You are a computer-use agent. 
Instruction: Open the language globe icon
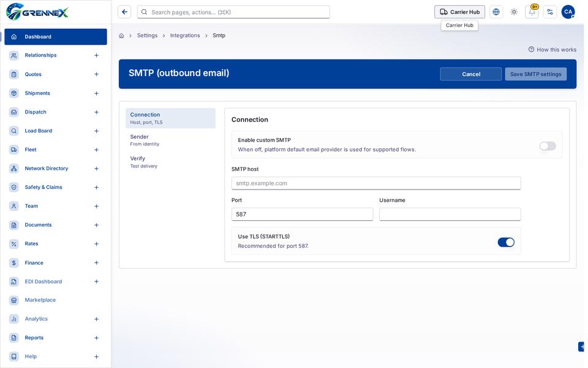point(496,12)
